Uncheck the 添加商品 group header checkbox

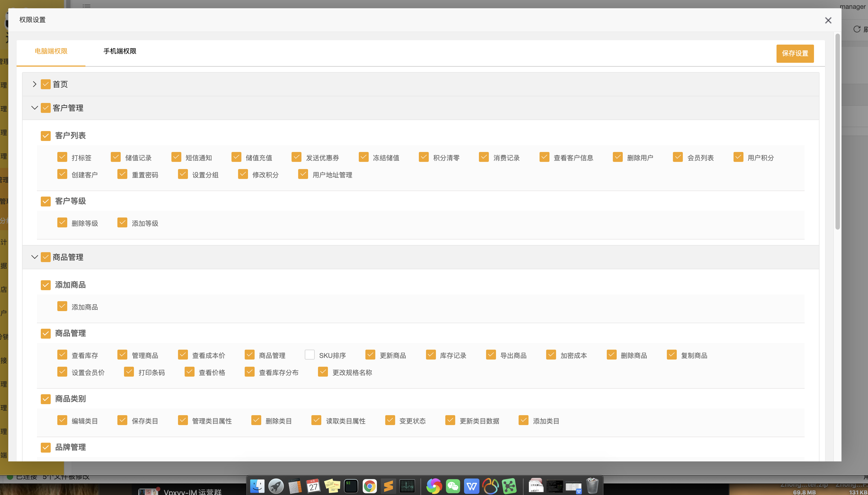(45, 285)
